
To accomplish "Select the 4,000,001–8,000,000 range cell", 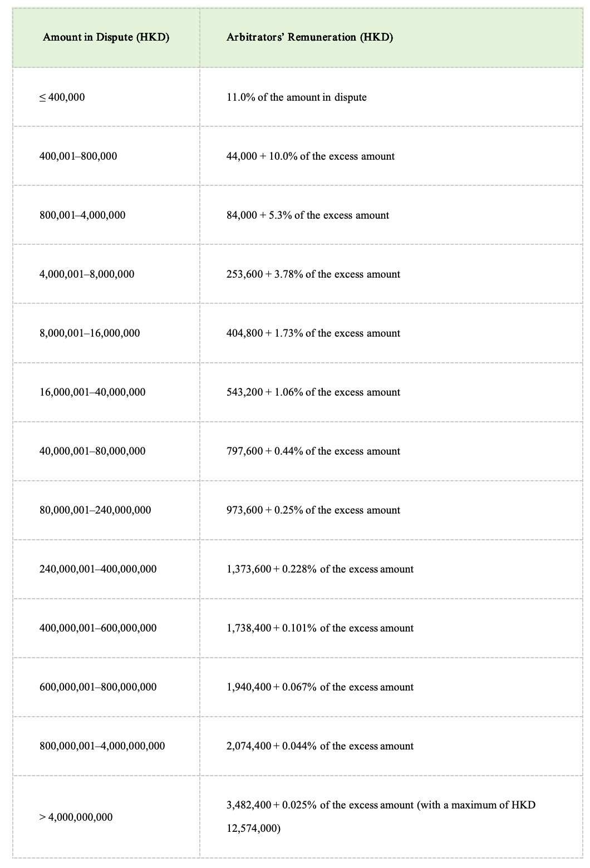I will tap(87, 274).
